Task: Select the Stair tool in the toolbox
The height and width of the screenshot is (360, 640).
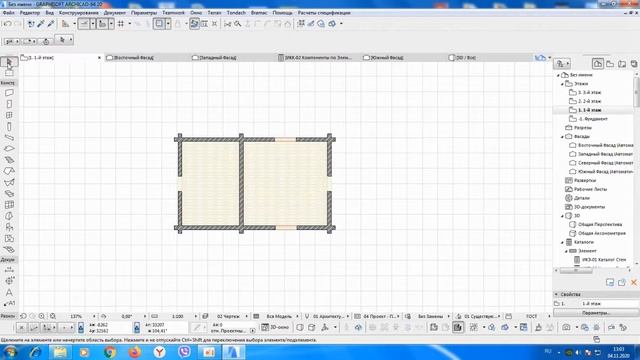Action: point(9,160)
